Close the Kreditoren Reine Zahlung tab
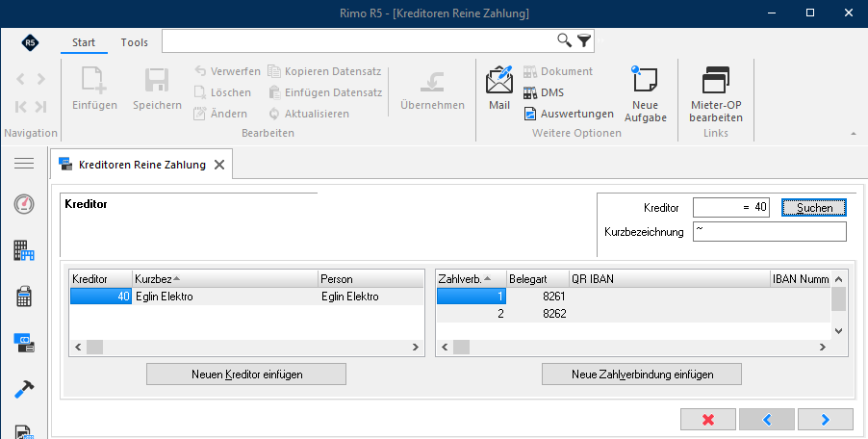 219,165
